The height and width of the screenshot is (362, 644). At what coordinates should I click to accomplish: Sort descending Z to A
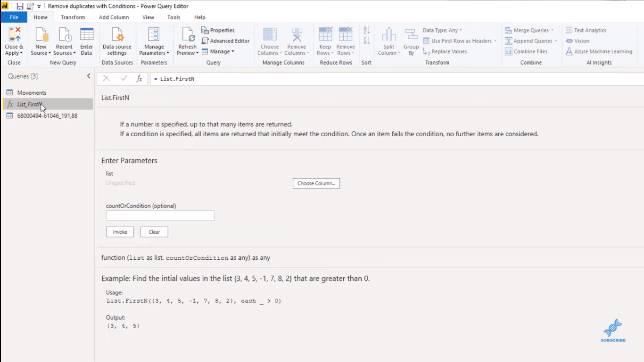click(367, 41)
